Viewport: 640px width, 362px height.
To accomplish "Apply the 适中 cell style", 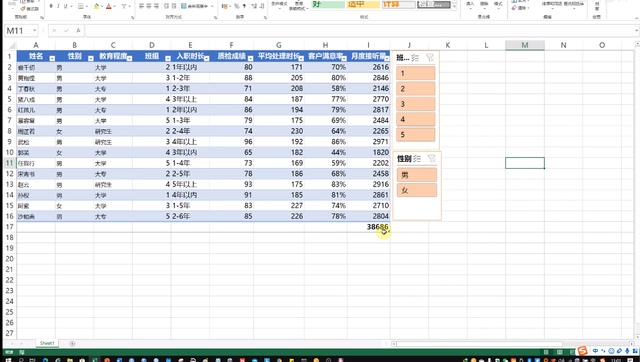I will coord(363,4).
